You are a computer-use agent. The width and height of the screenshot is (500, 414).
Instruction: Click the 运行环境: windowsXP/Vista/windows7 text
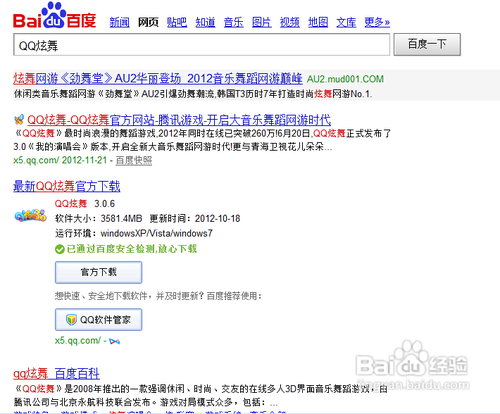click(x=134, y=233)
